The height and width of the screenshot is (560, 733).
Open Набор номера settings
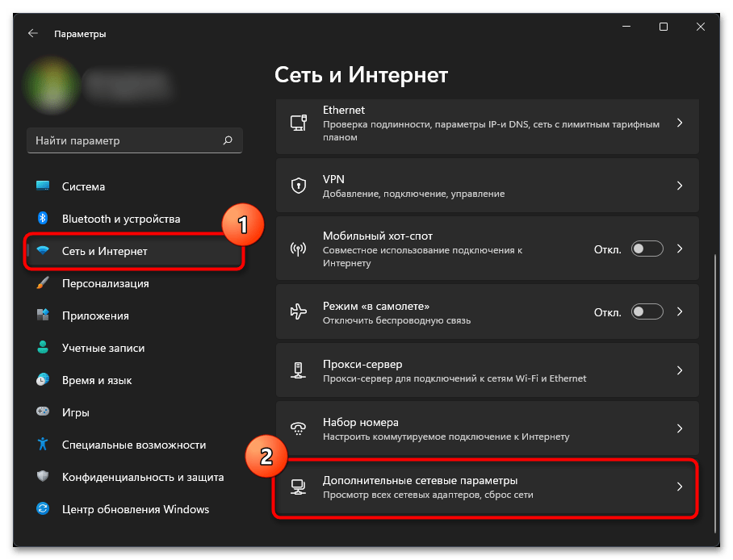487,428
